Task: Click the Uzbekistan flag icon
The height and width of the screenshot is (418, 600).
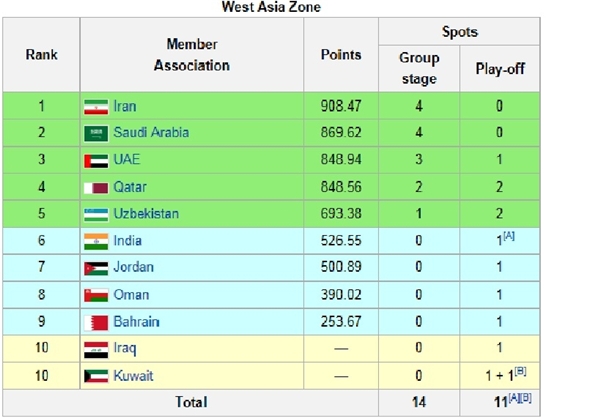Action: click(96, 215)
